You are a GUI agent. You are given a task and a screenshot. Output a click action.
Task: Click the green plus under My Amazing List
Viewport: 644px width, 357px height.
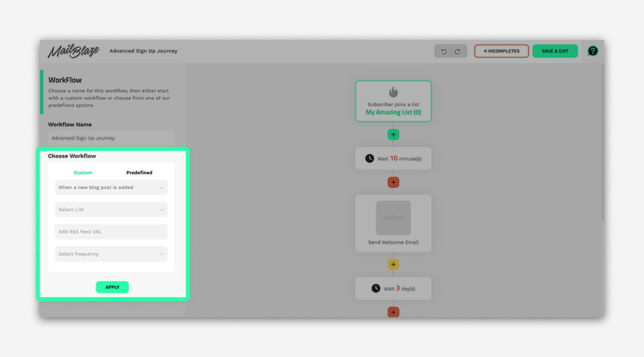coord(393,134)
